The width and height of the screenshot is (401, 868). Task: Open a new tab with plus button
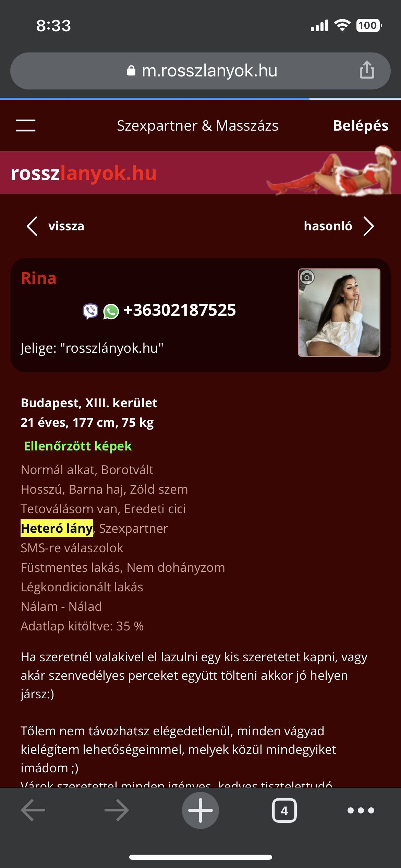coord(200,810)
